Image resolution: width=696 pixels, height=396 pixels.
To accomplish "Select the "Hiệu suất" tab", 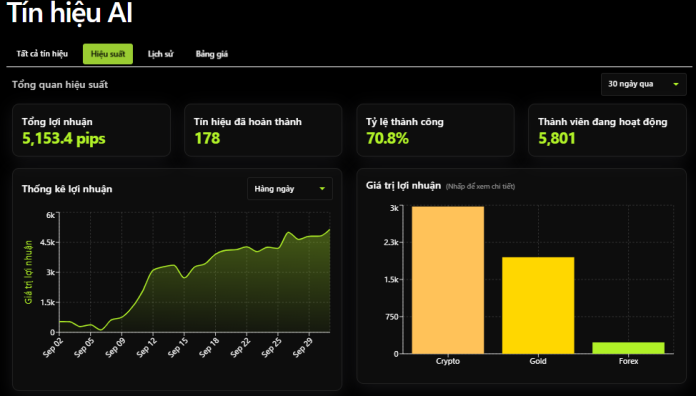I will pyautogui.click(x=108, y=54).
